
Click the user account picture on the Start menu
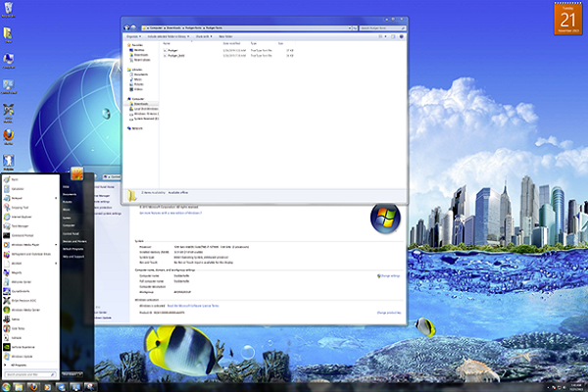point(76,173)
